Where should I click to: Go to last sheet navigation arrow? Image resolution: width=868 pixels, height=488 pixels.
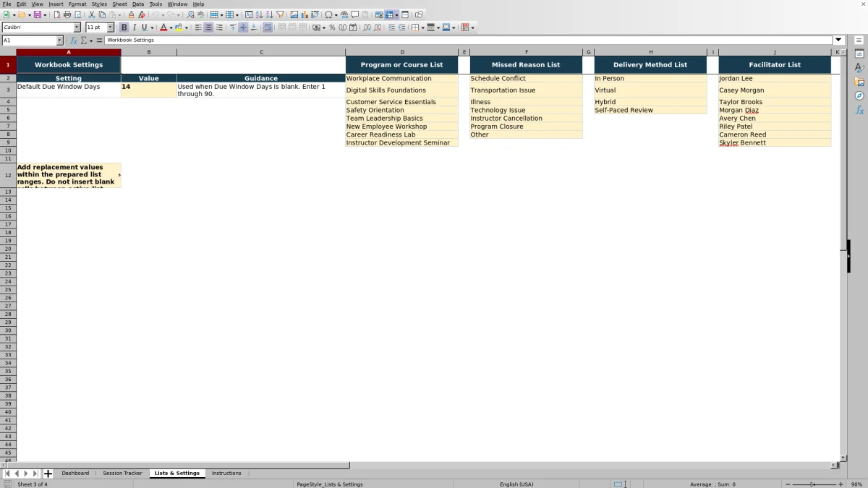35,474
